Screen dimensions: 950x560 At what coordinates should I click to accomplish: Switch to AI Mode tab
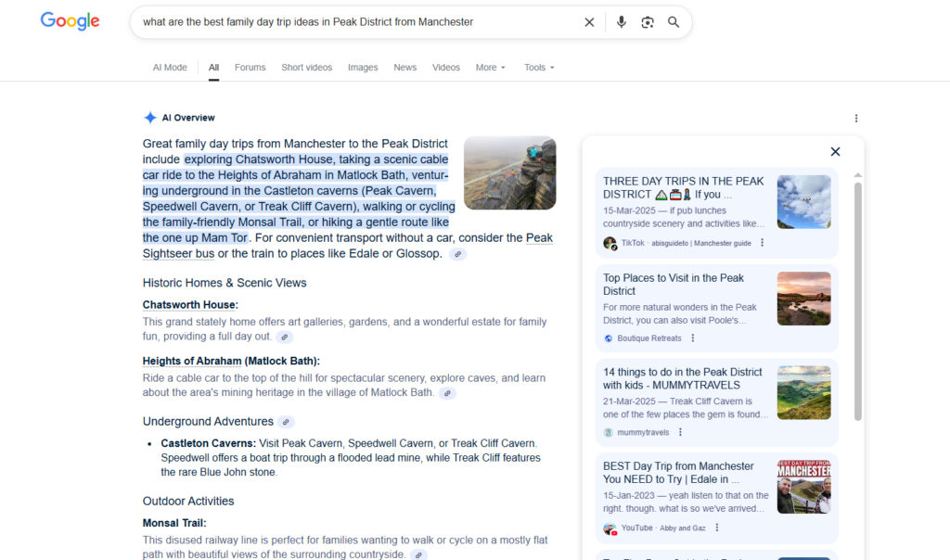[170, 67]
